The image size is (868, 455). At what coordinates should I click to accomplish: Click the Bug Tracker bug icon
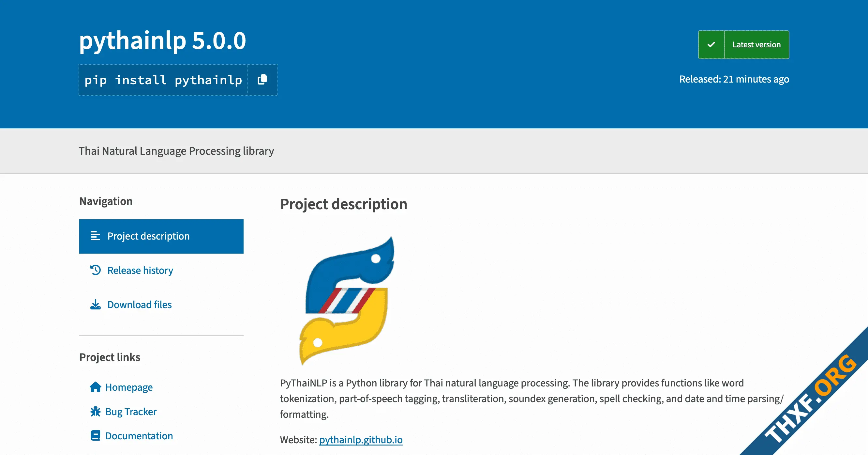[x=95, y=412]
